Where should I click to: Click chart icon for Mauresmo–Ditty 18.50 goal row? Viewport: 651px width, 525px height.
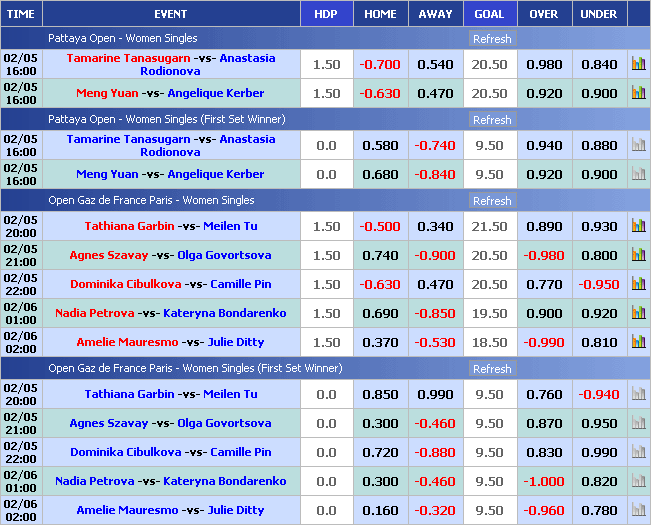pos(638,342)
